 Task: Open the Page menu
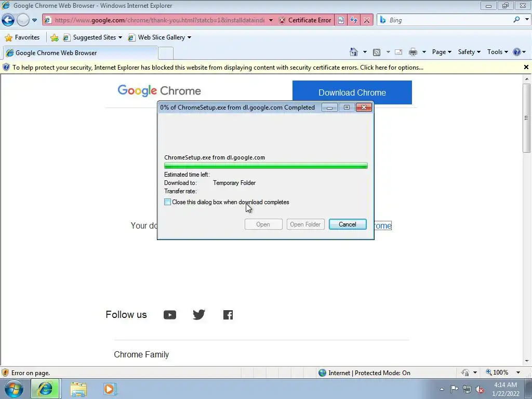click(x=442, y=52)
